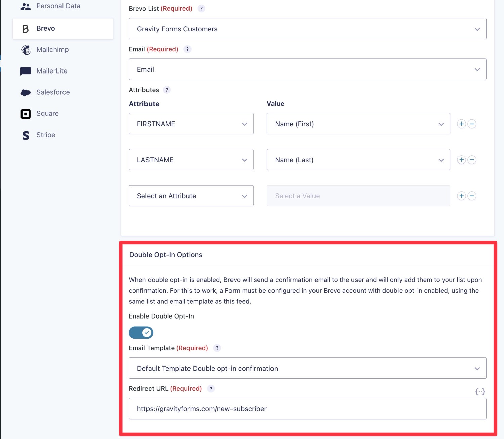Screen dimensions: 504x439
Task: Click the MailerLite chat bubble icon
Action: [x=26, y=71]
